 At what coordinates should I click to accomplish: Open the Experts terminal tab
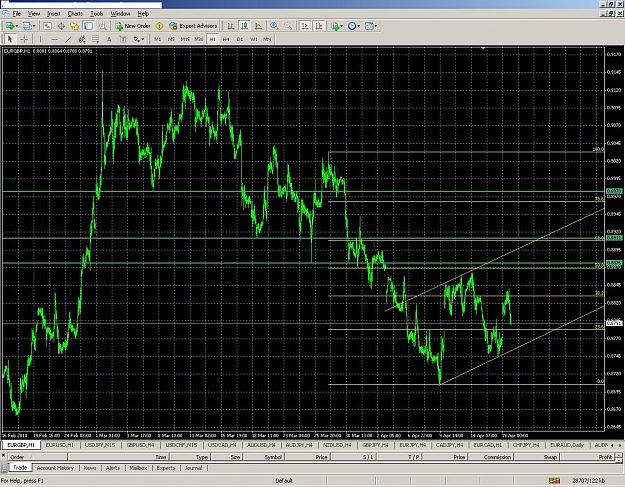pos(165,468)
